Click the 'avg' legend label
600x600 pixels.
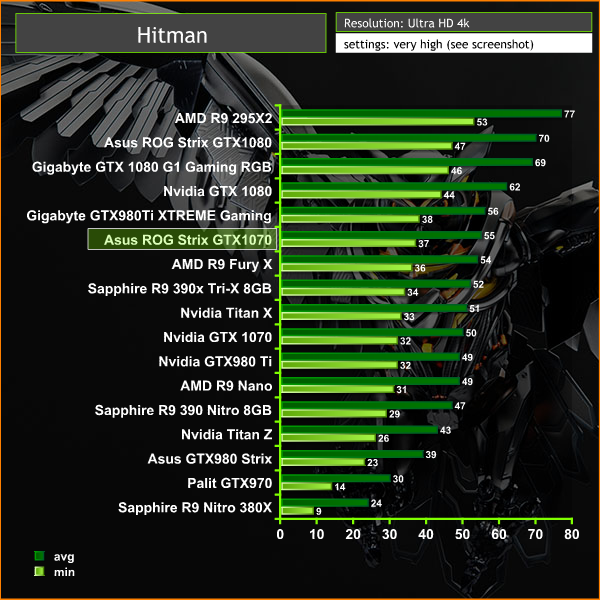(x=64, y=556)
